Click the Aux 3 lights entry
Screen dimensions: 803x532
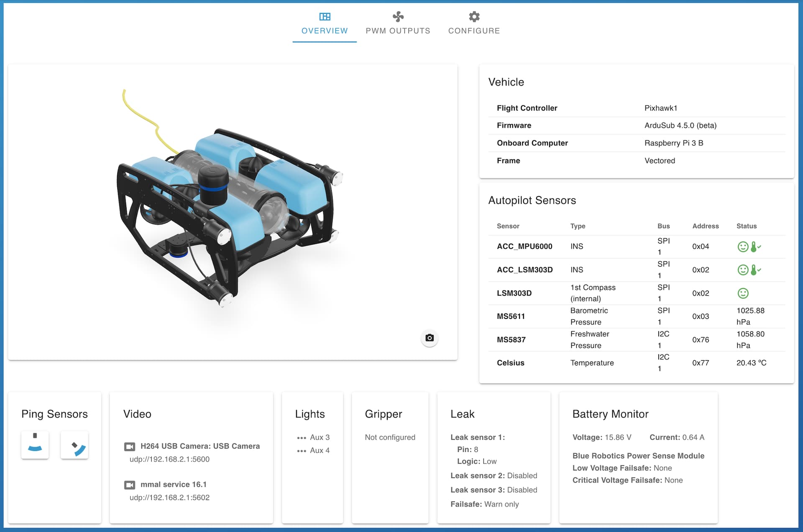[320, 437]
